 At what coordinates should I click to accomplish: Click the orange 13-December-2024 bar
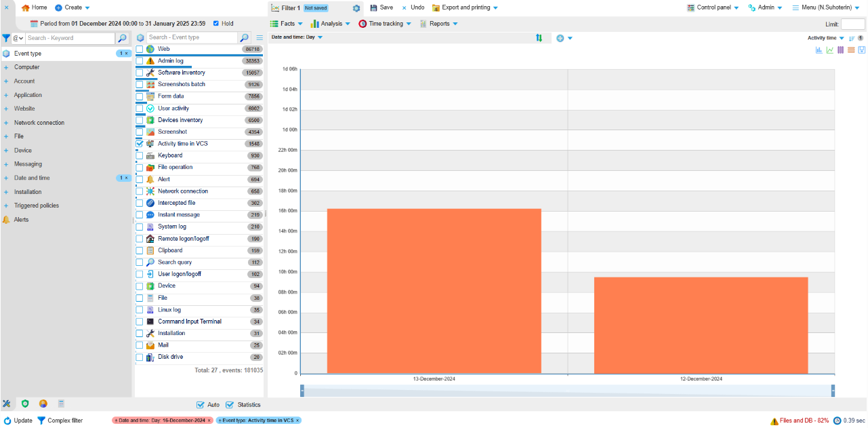click(434, 290)
